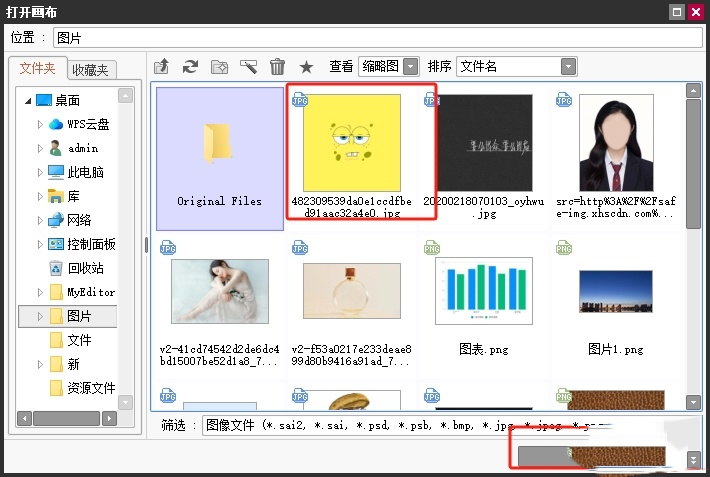Click the 图表.png file name
The image size is (710, 477).
pos(484,349)
